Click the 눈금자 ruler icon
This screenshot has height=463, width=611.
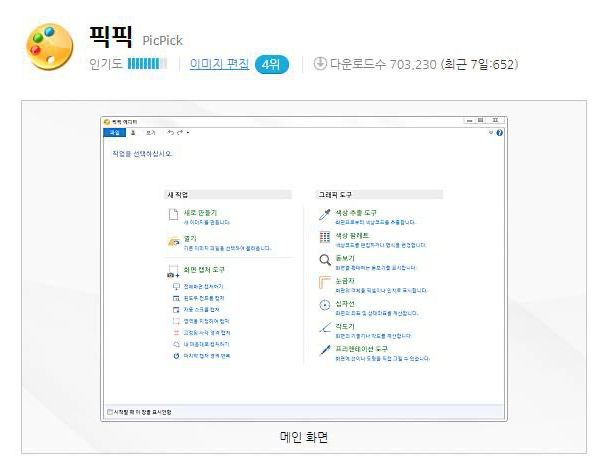pos(325,283)
